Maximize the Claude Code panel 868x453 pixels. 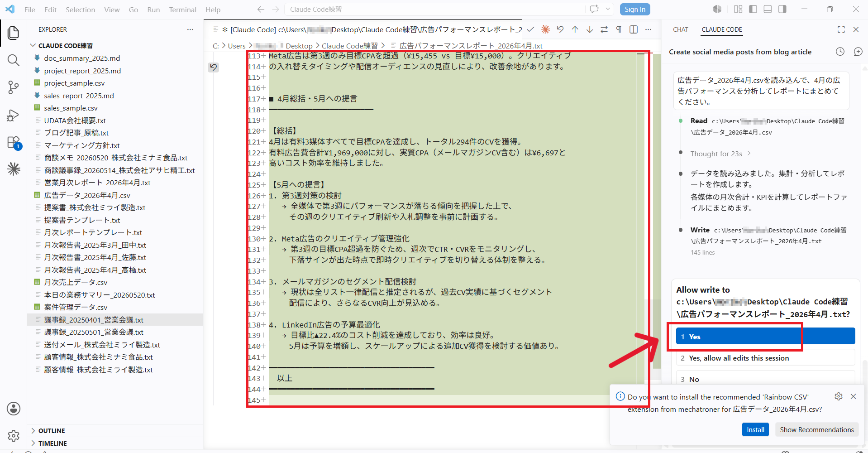coord(841,29)
